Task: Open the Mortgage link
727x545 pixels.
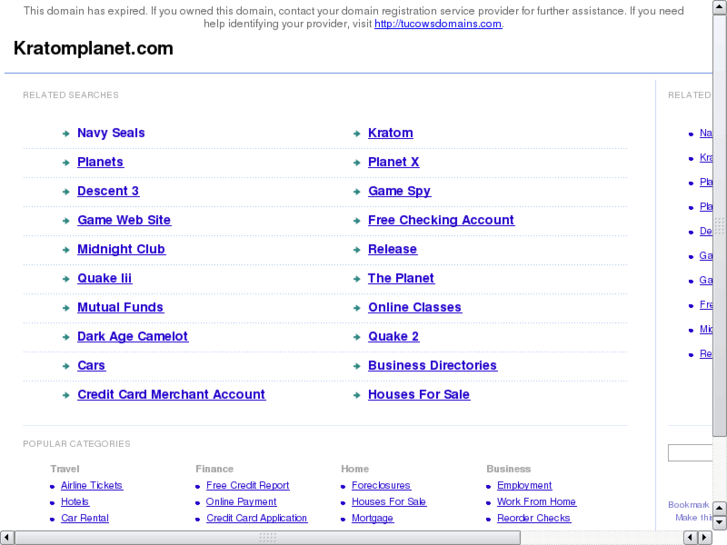Action: click(x=372, y=518)
